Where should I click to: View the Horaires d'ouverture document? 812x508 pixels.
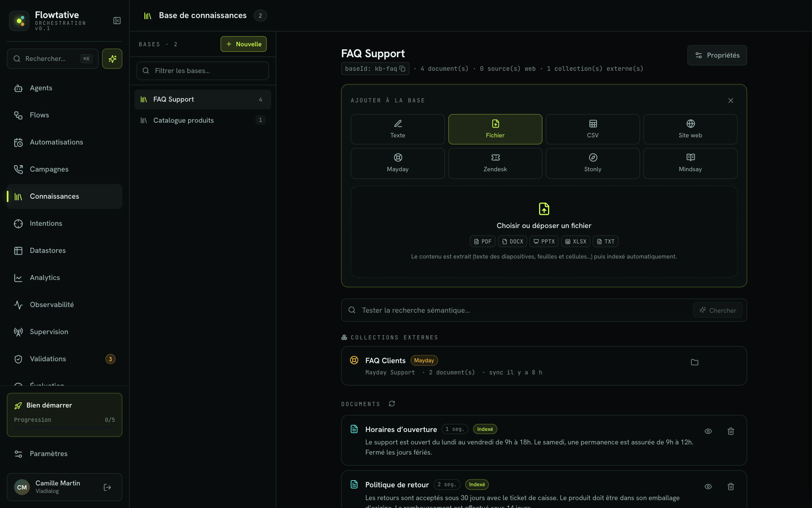click(x=708, y=431)
